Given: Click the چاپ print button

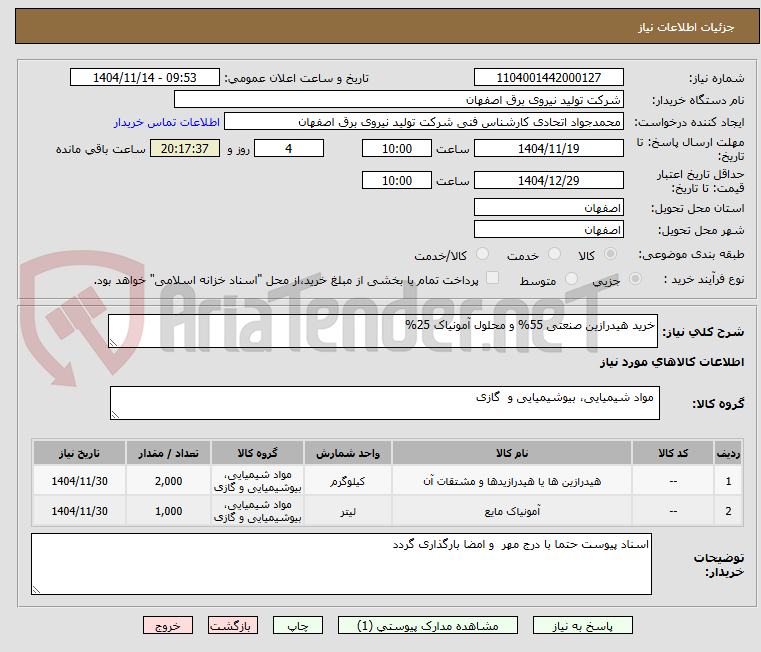Looking at the screenshot, I should click(298, 625).
